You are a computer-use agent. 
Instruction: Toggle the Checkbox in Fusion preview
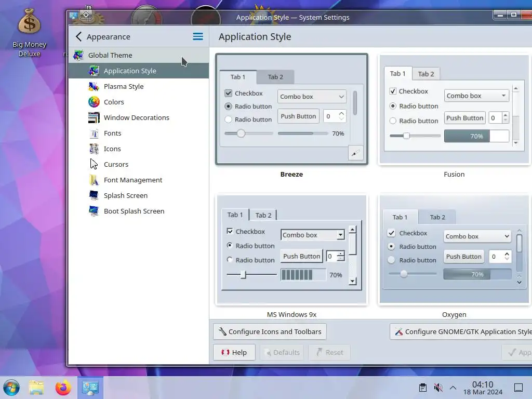point(393,91)
